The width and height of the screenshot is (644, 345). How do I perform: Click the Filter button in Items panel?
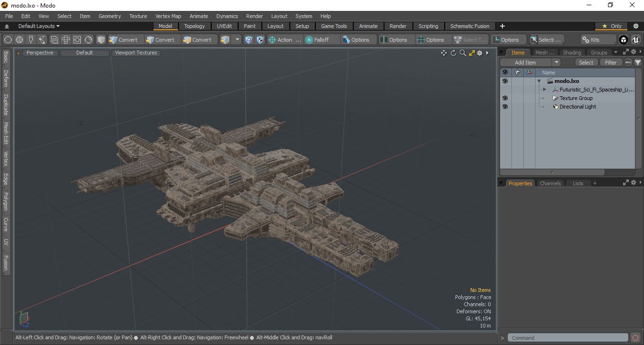[x=611, y=63]
